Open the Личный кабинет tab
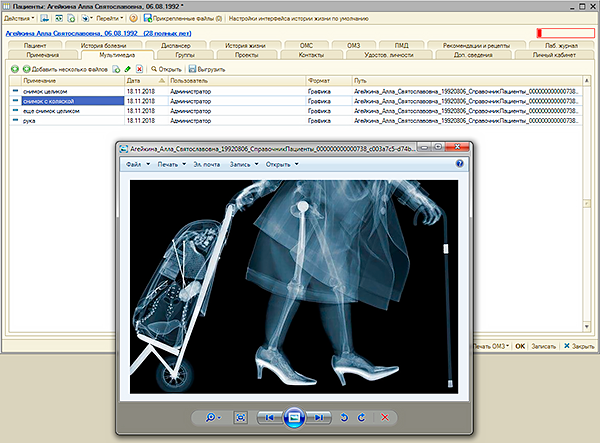 [x=553, y=55]
